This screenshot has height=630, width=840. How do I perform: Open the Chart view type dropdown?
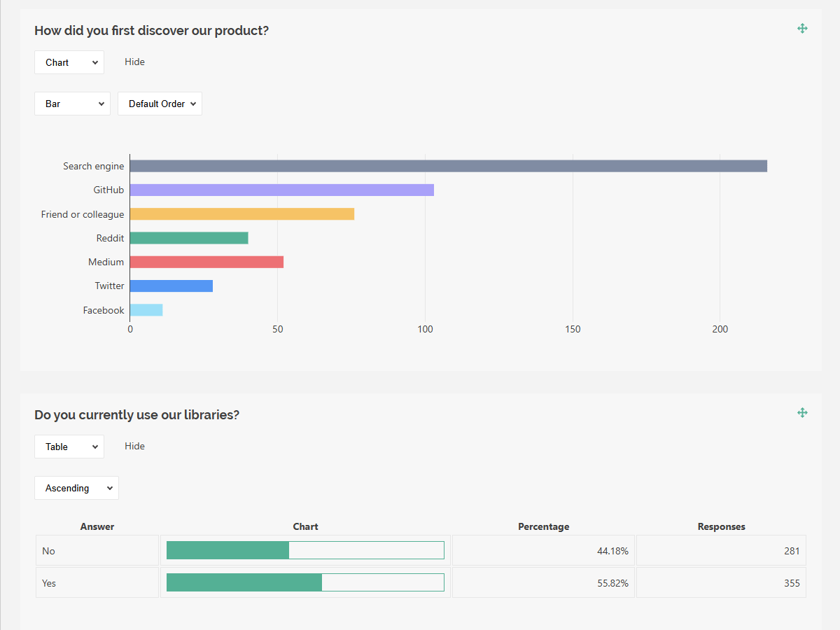[69, 62]
